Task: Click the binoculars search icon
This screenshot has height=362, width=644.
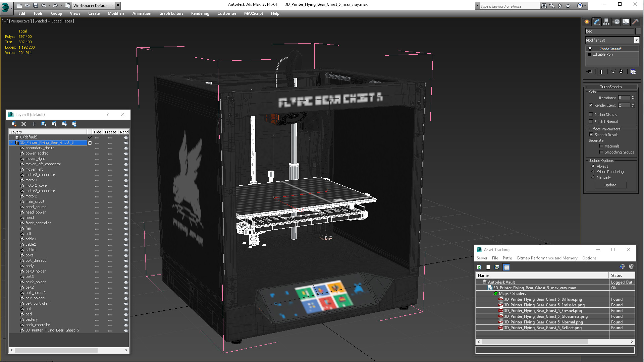Action: coord(544,6)
